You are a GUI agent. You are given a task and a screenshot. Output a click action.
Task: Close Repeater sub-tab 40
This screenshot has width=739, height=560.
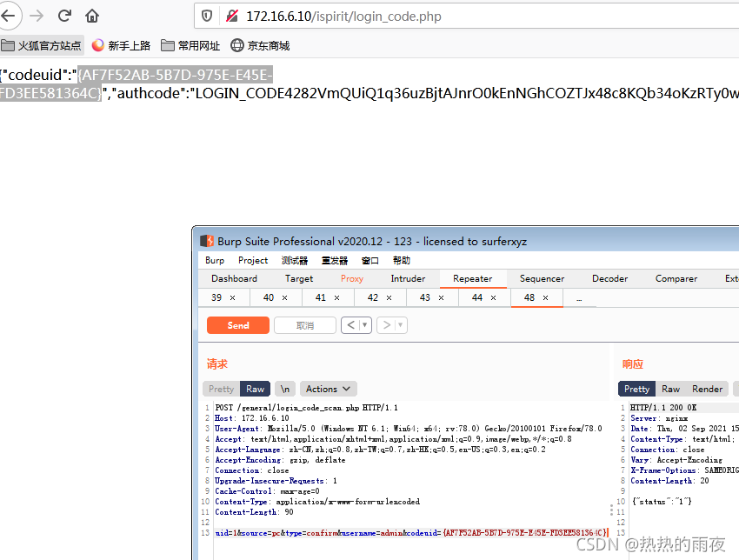pyautogui.click(x=284, y=298)
